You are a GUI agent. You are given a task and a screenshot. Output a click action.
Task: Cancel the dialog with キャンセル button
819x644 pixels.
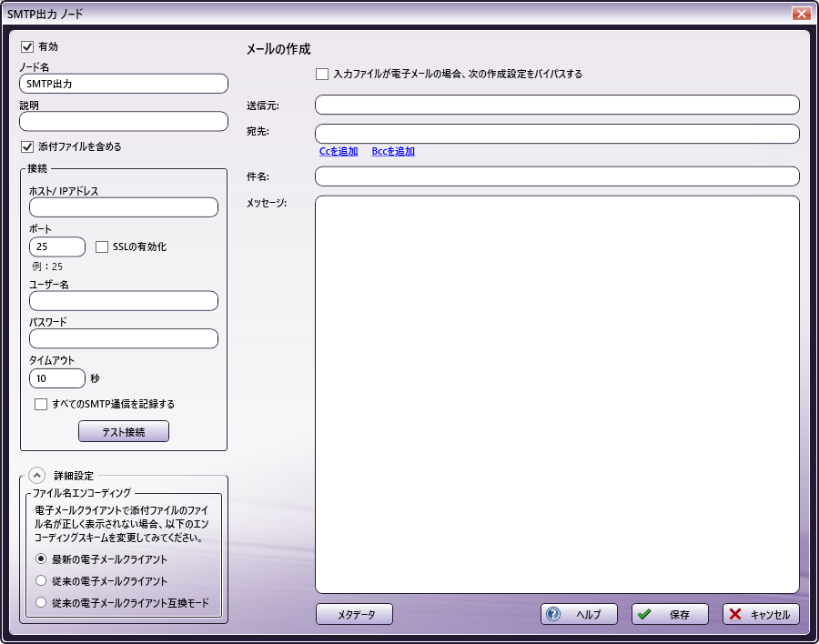tap(761, 614)
